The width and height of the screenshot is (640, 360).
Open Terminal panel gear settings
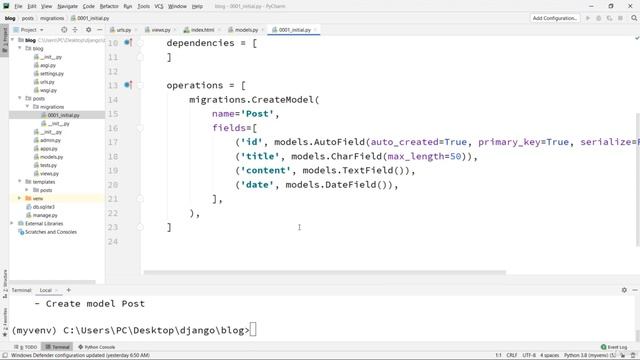pyautogui.click(x=624, y=290)
